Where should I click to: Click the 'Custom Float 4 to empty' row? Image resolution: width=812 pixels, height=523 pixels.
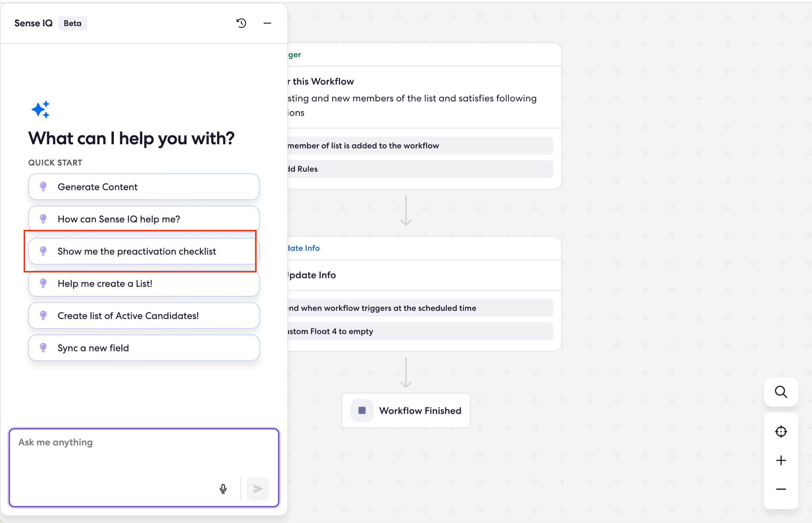(420, 331)
